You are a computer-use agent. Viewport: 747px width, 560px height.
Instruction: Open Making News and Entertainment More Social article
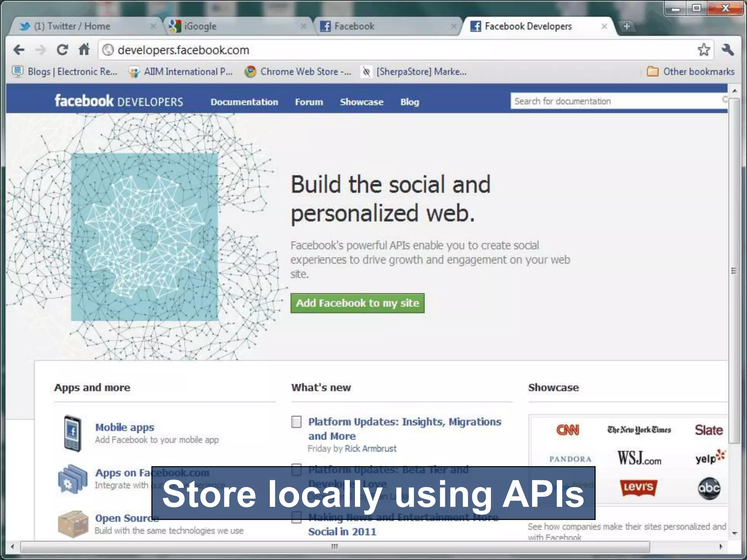(x=403, y=524)
